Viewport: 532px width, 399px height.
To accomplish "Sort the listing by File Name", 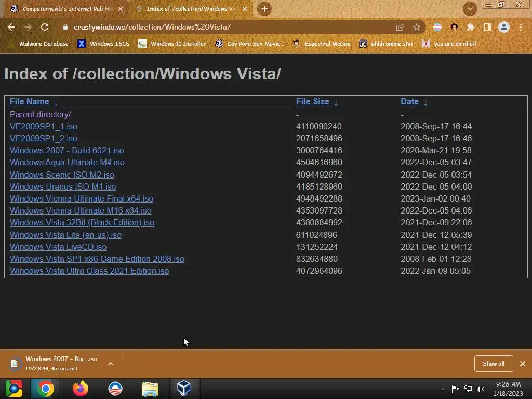I will [29, 102].
